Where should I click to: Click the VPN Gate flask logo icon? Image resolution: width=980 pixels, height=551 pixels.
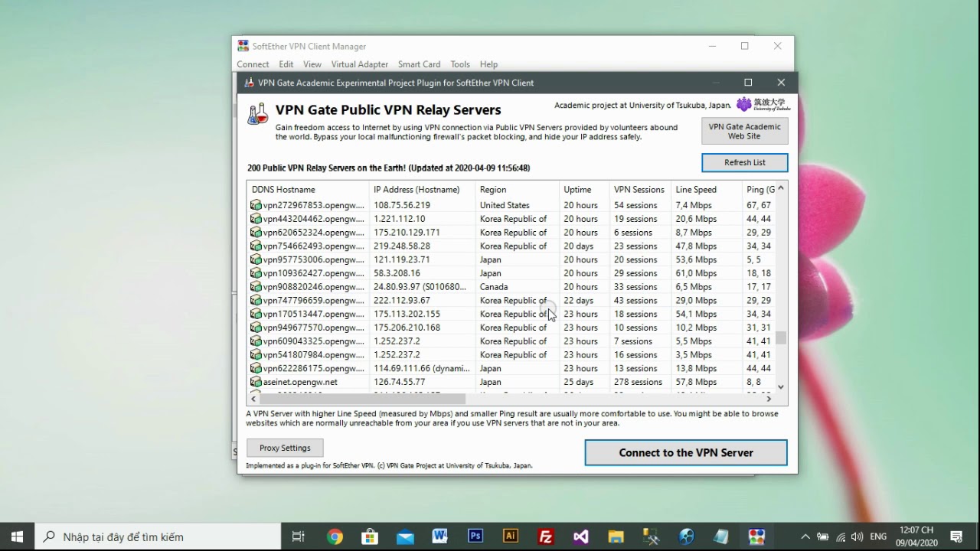tap(258, 114)
